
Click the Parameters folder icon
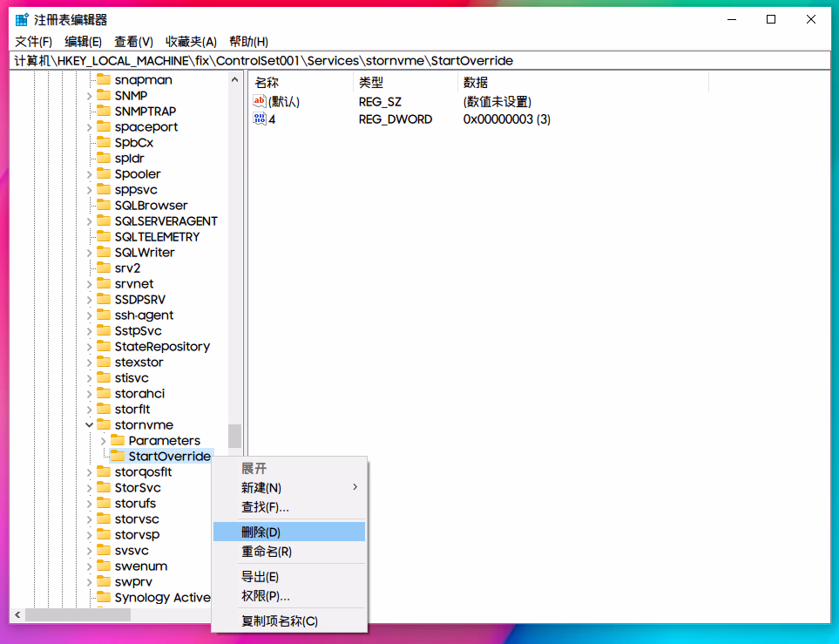pos(118,441)
